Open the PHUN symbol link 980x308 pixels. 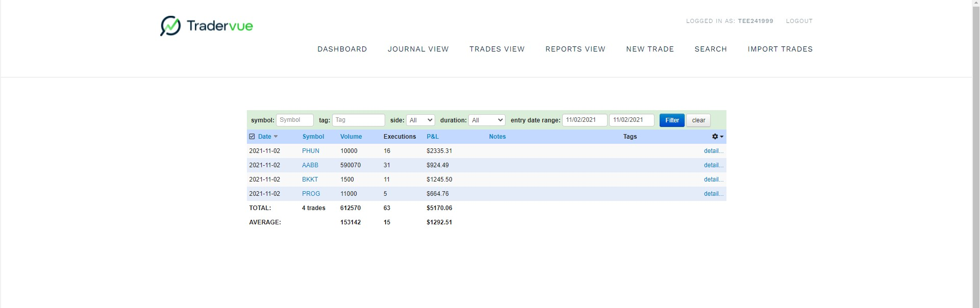point(310,151)
